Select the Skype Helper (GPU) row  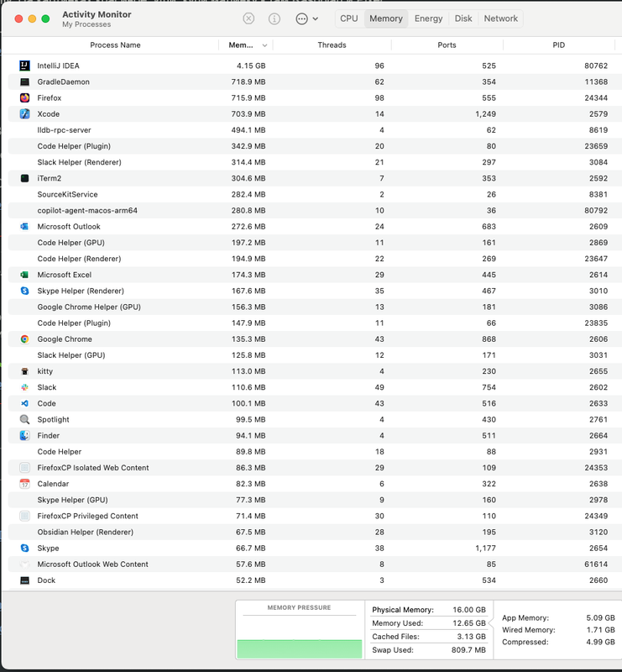315,500
